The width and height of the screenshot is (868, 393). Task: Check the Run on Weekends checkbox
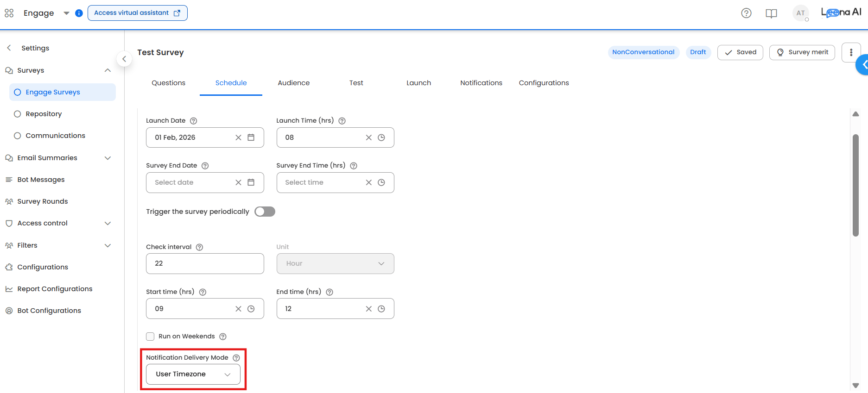tap(150, 337)
